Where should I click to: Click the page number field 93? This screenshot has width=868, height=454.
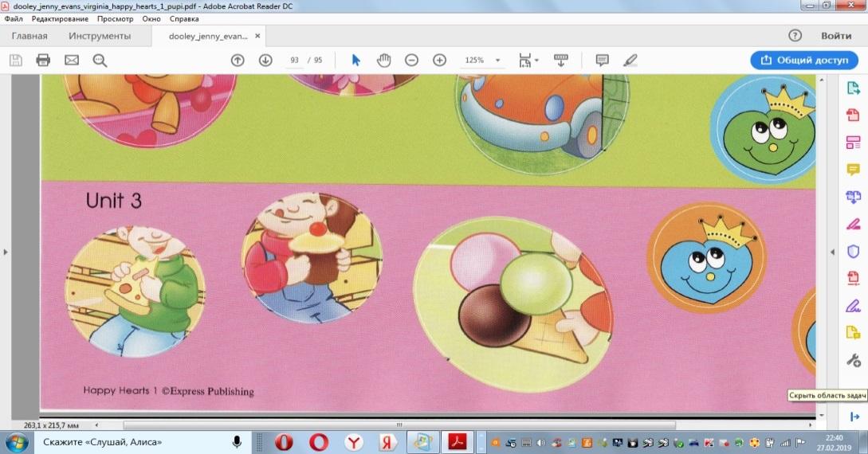coord(294,60)
